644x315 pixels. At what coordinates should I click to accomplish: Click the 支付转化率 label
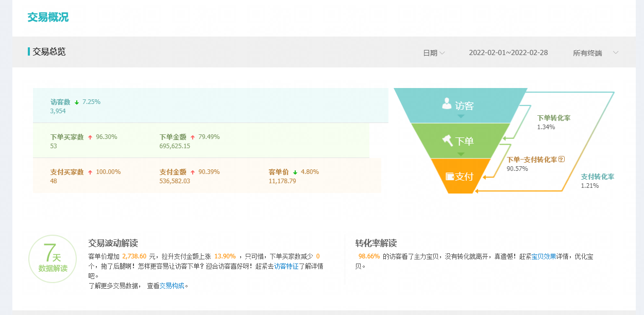pyautogui.click(x=597, y=177)
